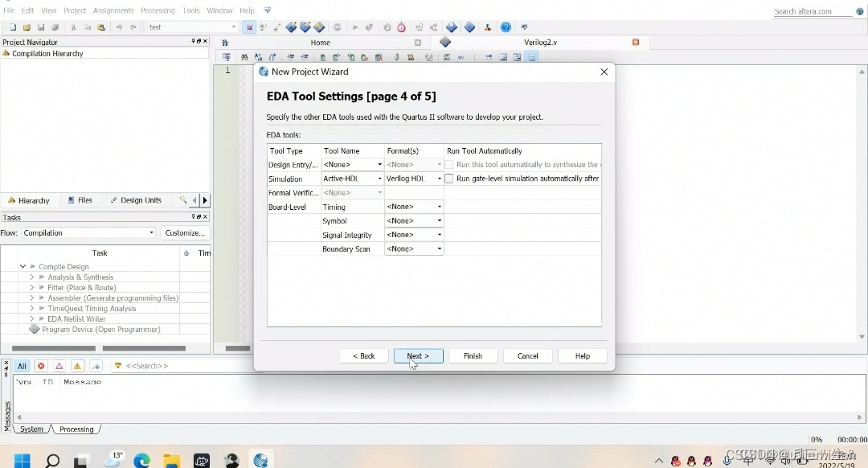Click the Customize... button
Screen dimensions: 868x468
click(x=185, y=232)
